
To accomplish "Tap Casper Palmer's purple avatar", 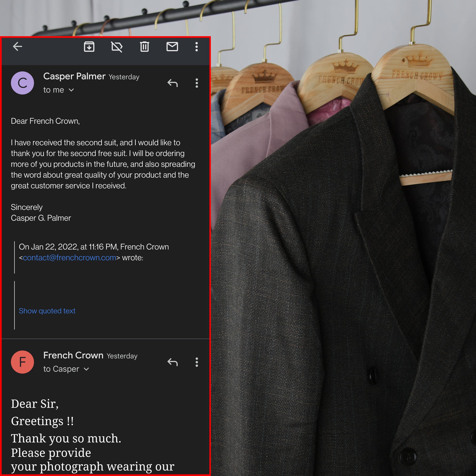I will pyautogui.click(x=22, y=83).
